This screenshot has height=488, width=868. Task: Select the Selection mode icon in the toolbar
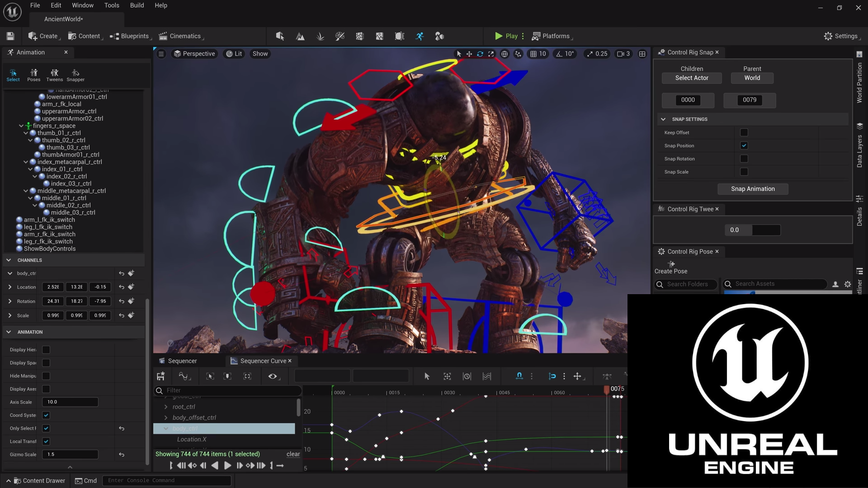point(280,36)
